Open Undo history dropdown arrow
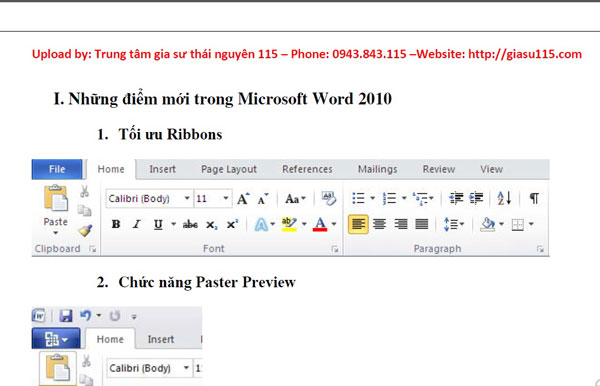The width and height of the screenshot is (600, 386). [x=99, y=316]
